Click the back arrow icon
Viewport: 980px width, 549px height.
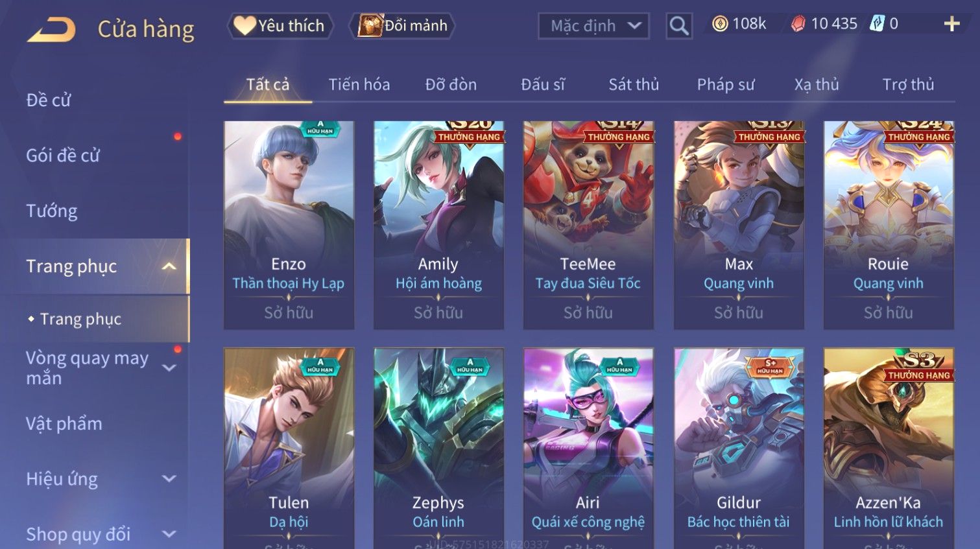(51, 29)
